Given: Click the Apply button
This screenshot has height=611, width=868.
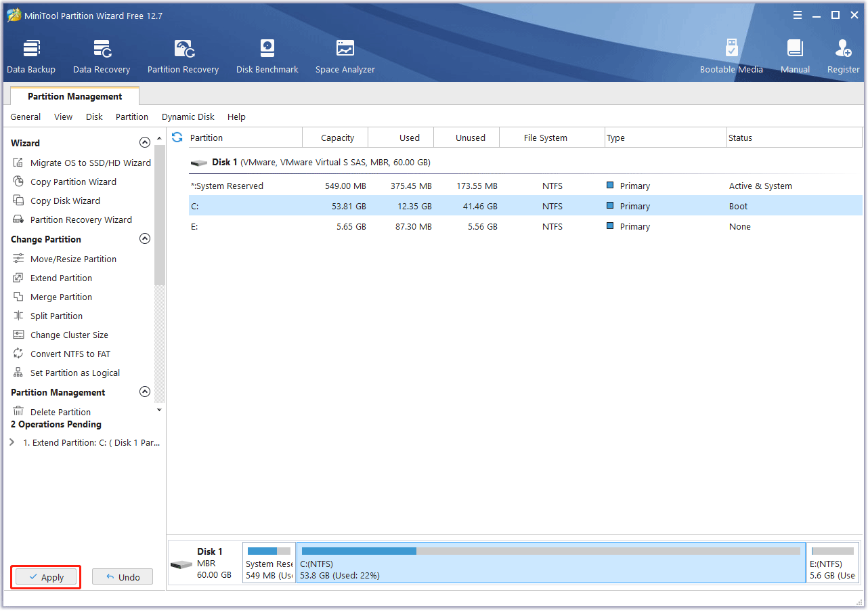Looking at the screenshot, I should click(47, 577).
